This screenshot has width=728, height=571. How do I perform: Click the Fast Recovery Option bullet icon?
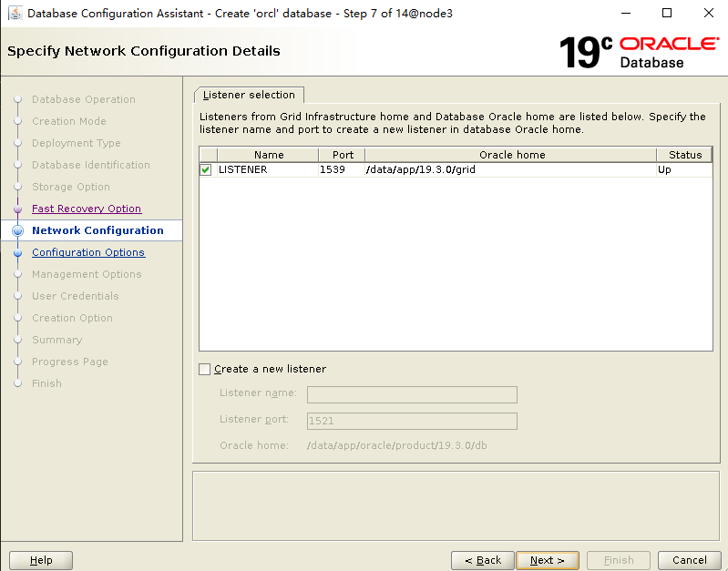(17, 209)
